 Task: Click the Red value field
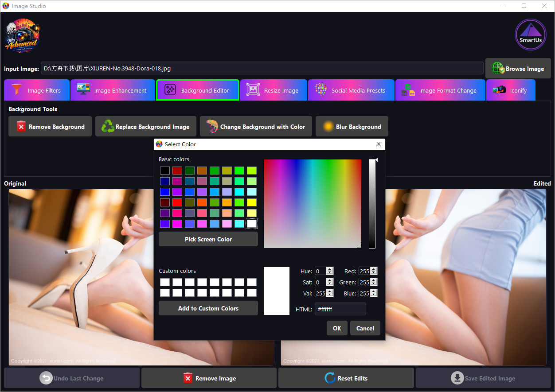[364, 271]
